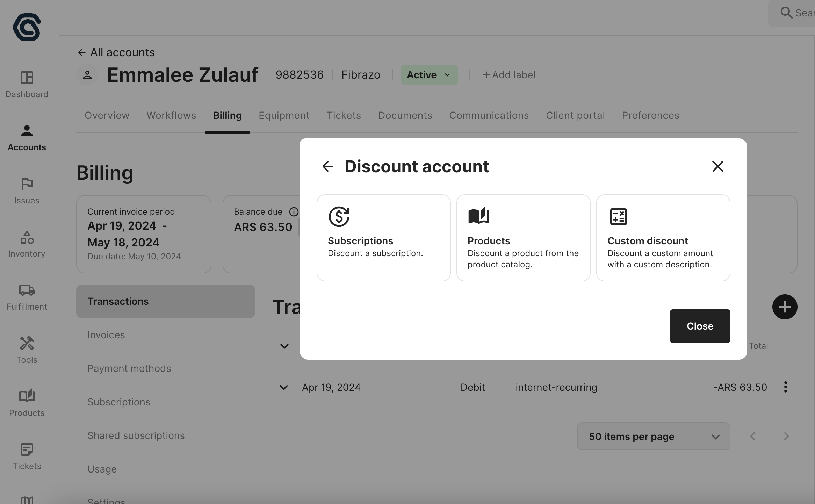Go to Issues in the sidebar

[x=27, y=190]
